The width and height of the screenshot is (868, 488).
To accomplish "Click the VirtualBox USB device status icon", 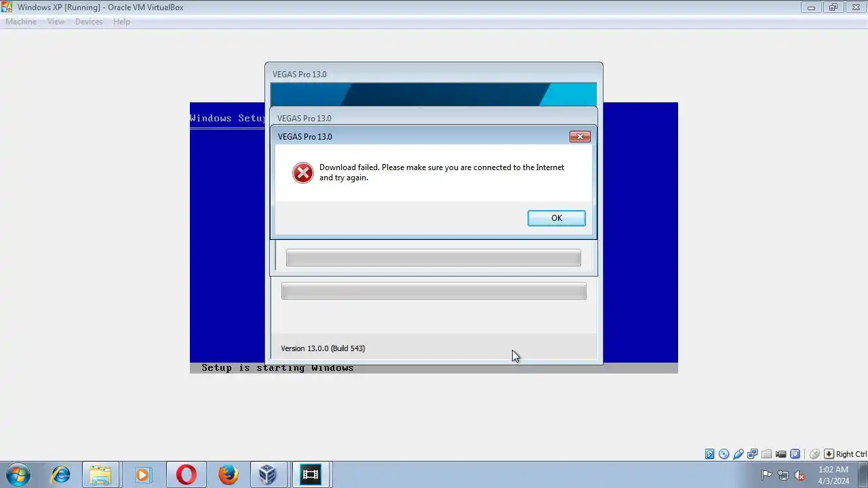I will pos(738,454).
